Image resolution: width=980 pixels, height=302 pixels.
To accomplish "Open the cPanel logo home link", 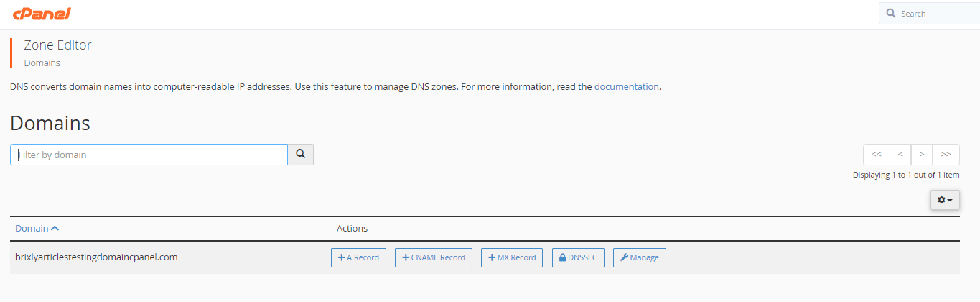I will 42,14.
